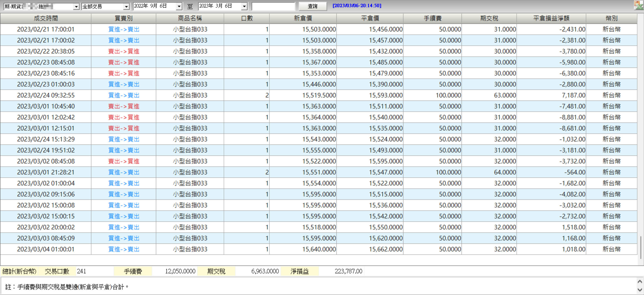Click the total 淨損益 value 223,787.00
This screenshot has width=644, height=295.
(x=348, y=271)
